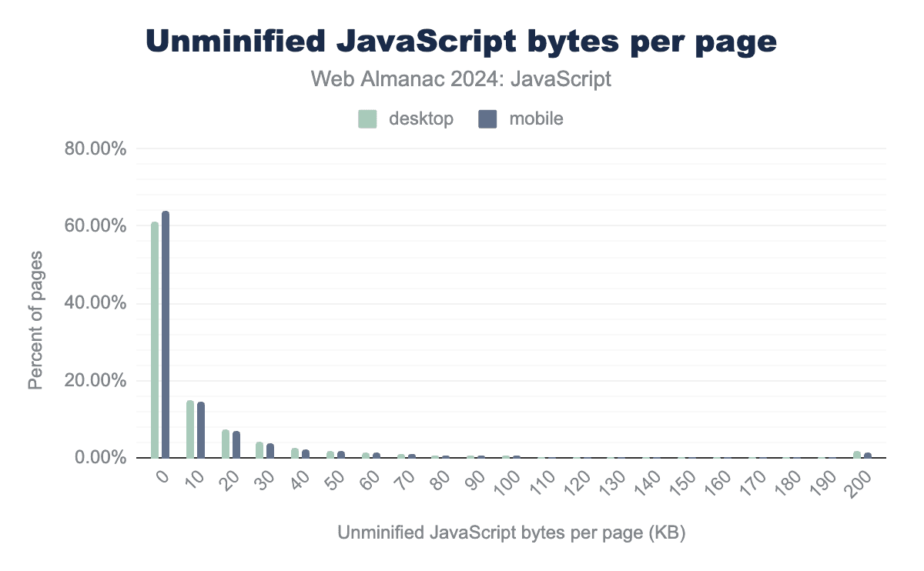Click the tallest mobile bar at 0 KB
The height and width of the screenshot is (571, 924).
click(x=166, y=334)
